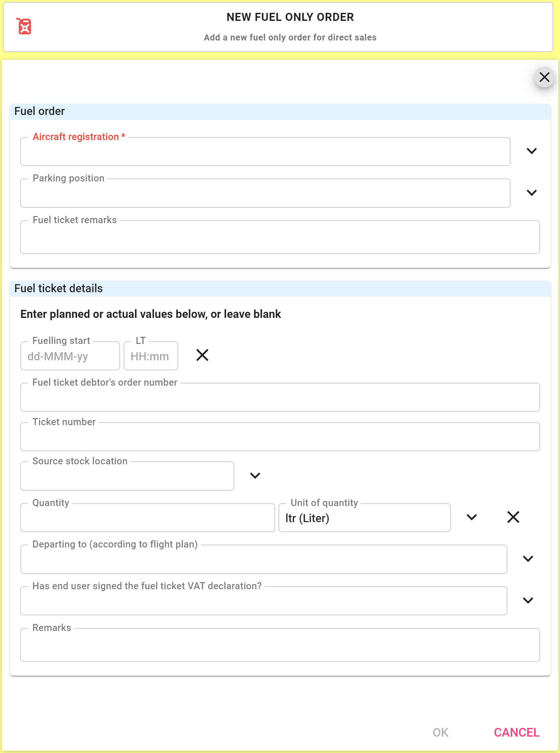Focus the Fuel ticket debtor's order number field
560x753 pixels.
pyautogui.click(x=280, y=397)
